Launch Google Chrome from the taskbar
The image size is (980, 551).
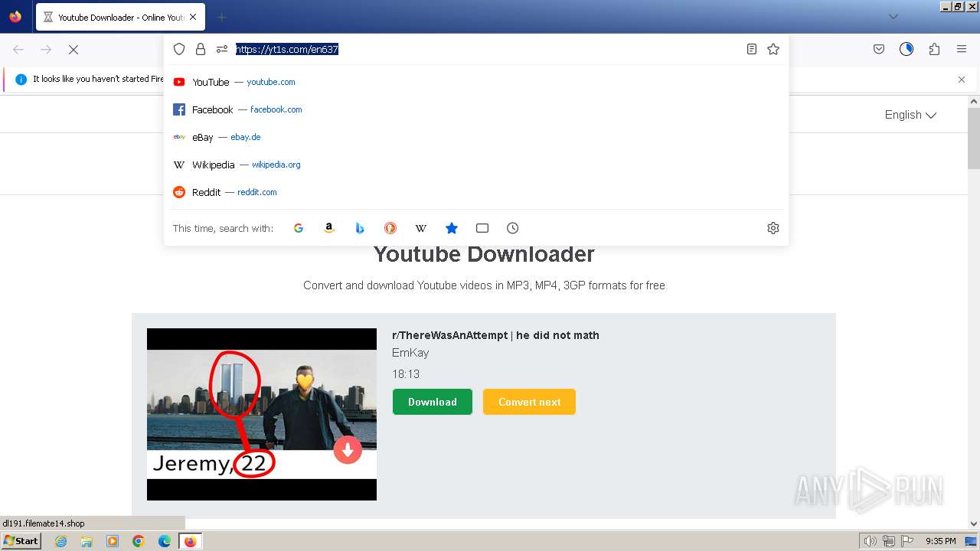pos(139,541)
